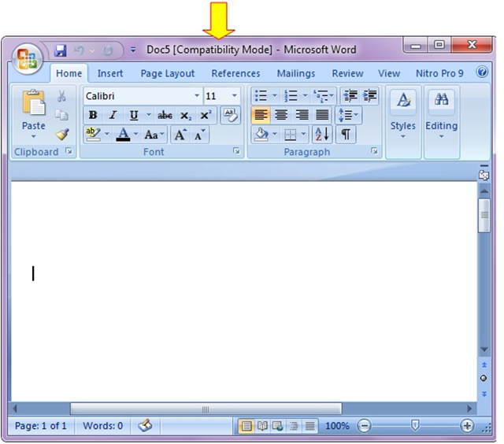The height and width of the screenshot is (444, 504).
Task: Open the font size 11 dropdown
Action: 235,96
